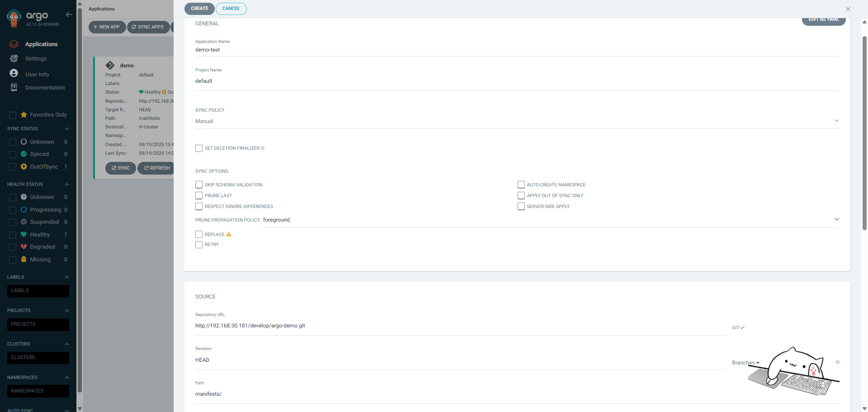This screenshot has width=868, height=412.
Task: Click Refresh on the demo app card
Action: (x=156, y=168)
